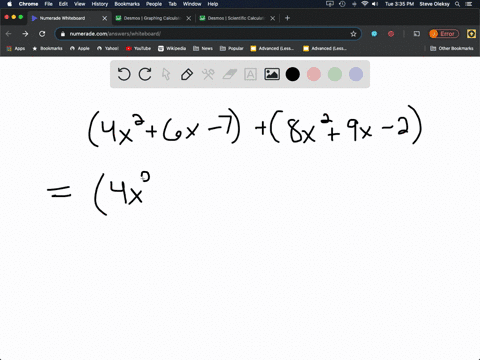The image size is (480, 360).
Task: Open the Edit menu
Action: point(63,4)
